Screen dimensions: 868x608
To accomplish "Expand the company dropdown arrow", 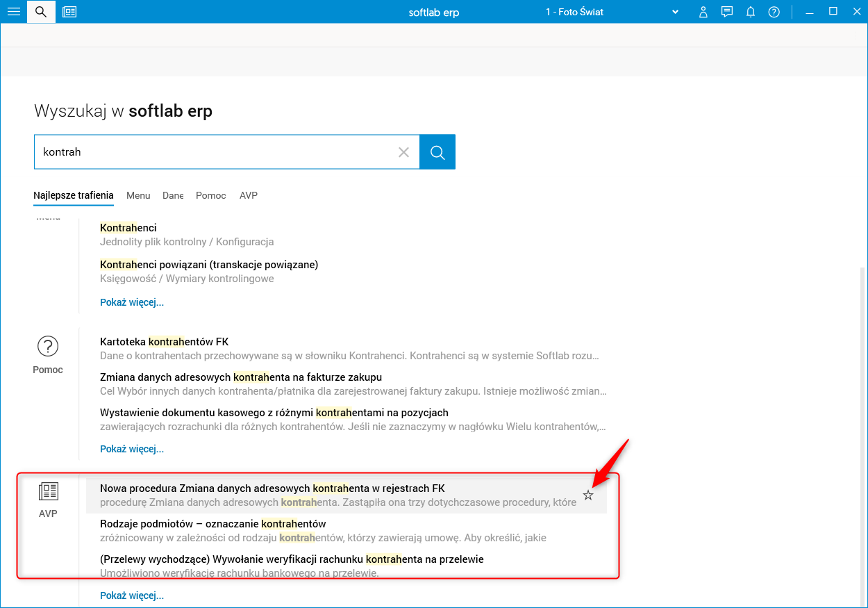I will click(676, 13).
